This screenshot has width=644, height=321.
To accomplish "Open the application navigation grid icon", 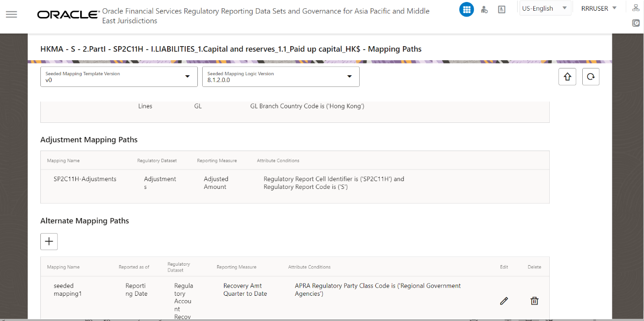I will tap(466, 9).
